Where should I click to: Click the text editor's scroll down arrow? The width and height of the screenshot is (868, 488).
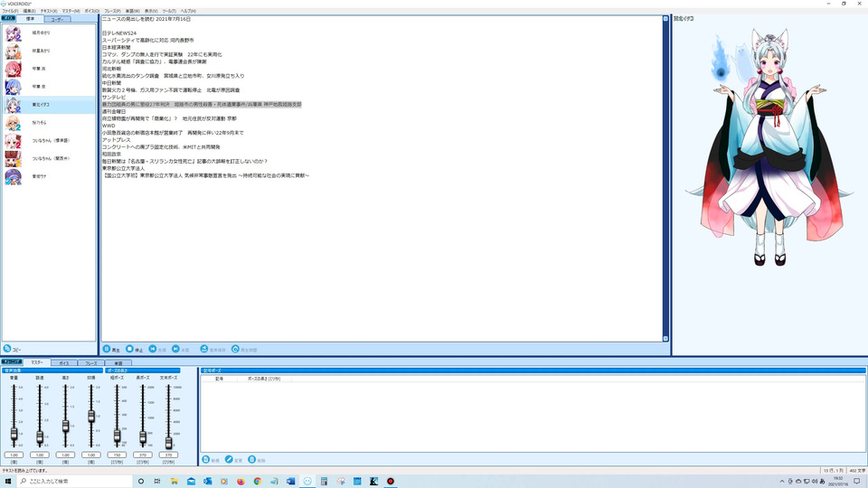click(665, 339)
